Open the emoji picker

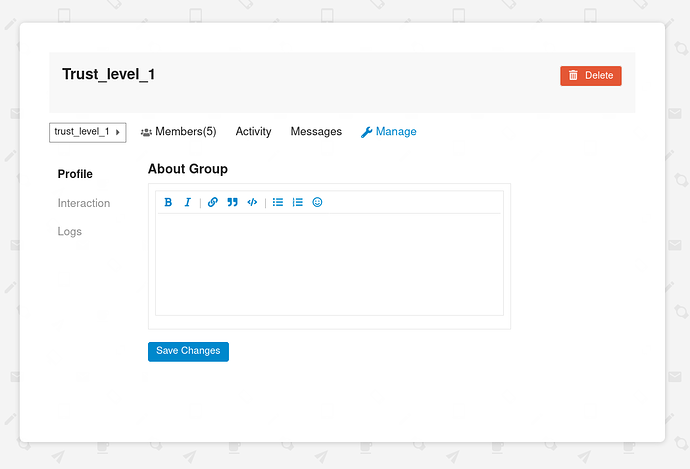tap(317, 202)
